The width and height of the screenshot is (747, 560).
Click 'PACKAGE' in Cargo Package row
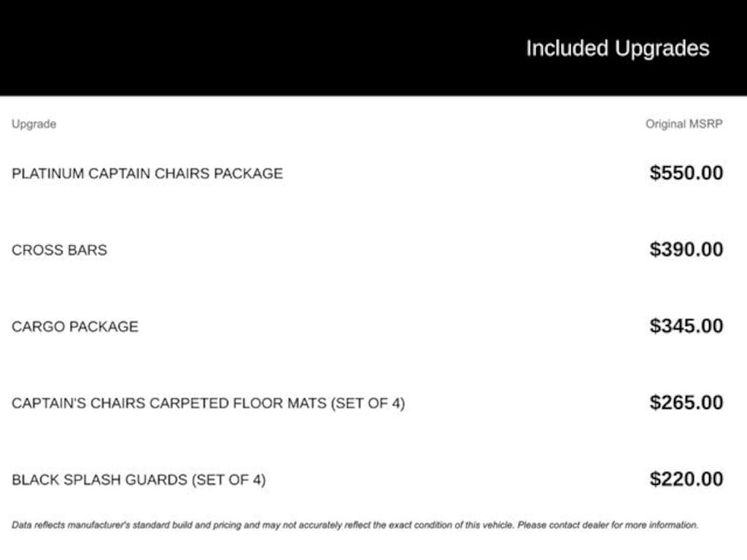104,327
